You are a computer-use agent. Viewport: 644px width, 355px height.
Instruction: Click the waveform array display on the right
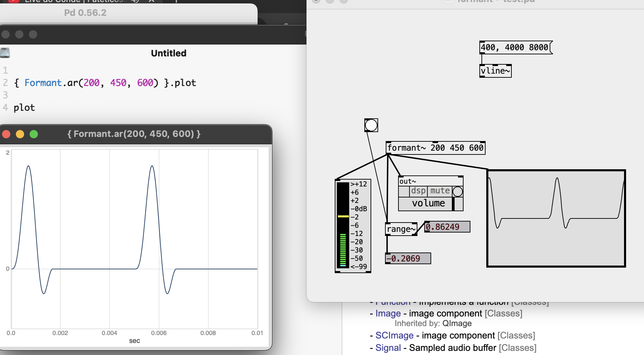(x=556, y=219)
